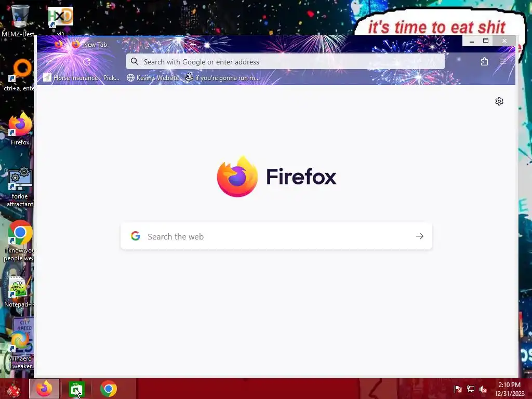Click the Action Center flag tray icon

coord(458,389)
